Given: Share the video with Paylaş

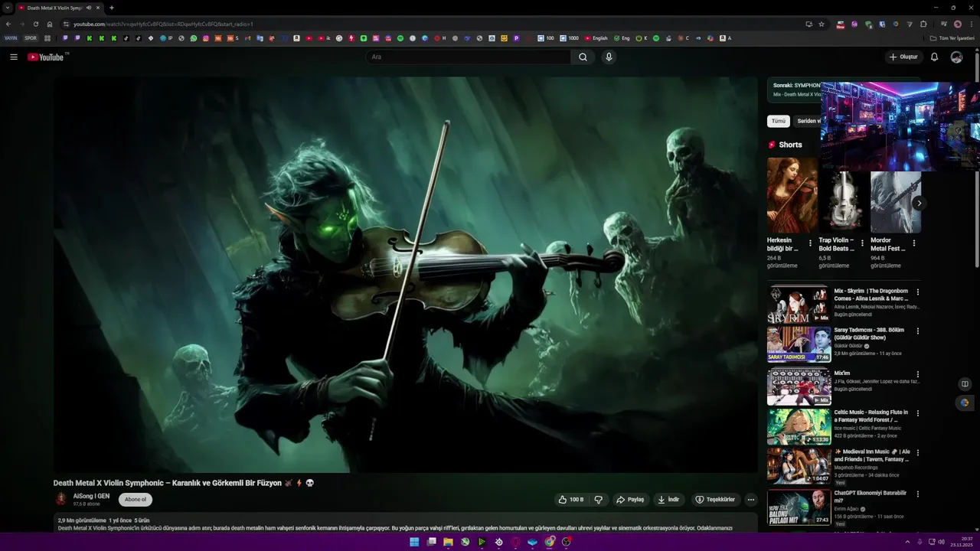Looking at the screenshot, I should [x=630, y=500].
